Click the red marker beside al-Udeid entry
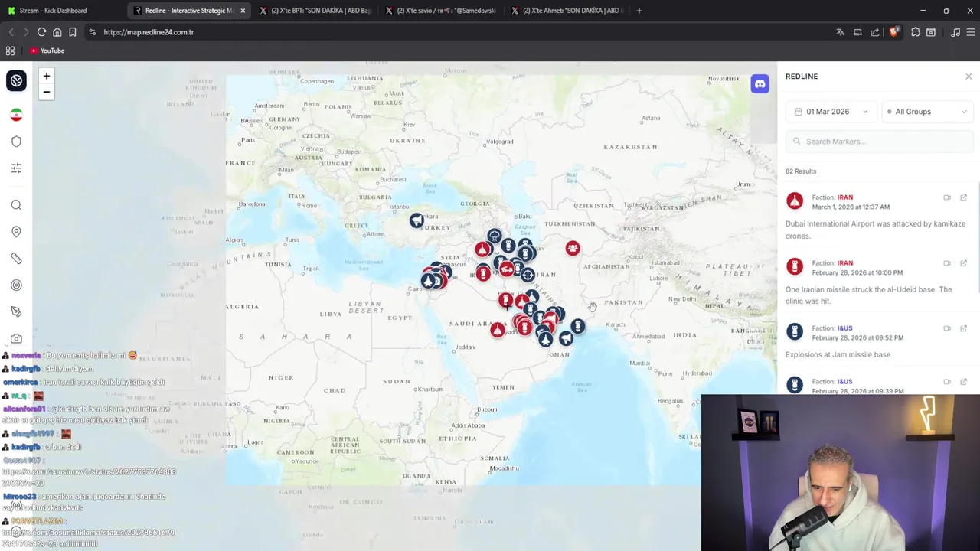Viewport: 980px width, 551px height. tap(795, 267)
